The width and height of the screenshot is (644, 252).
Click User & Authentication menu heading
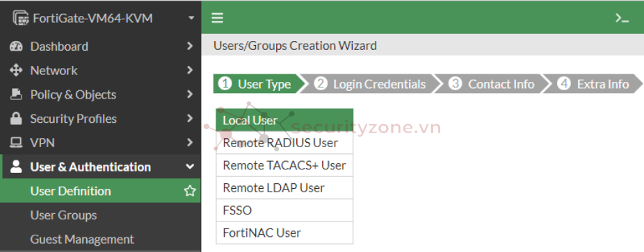pyautogui.click(x=100, y=167)
